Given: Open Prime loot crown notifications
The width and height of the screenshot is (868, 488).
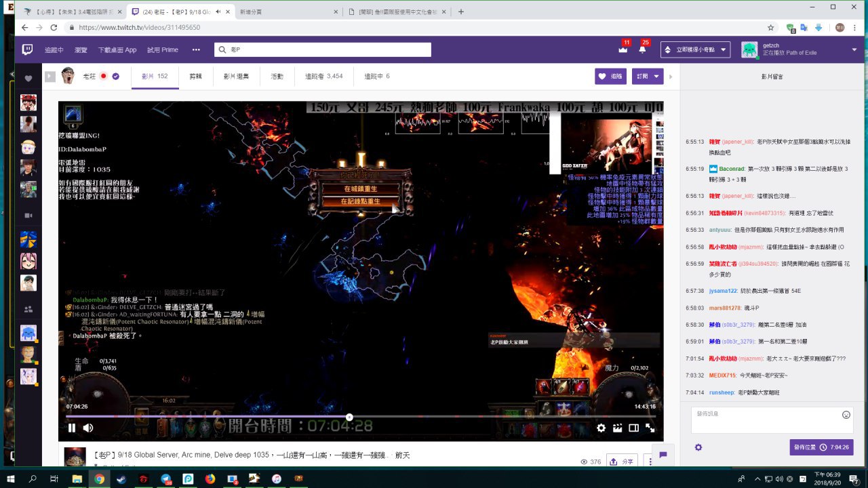Looking at the screenshot, I should (x=623, y=49).
